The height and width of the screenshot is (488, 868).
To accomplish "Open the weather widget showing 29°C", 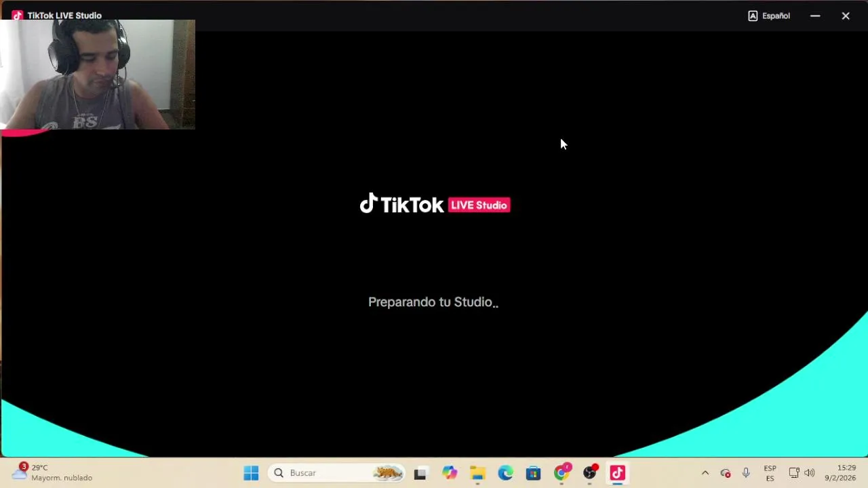I will coord(52,472).
